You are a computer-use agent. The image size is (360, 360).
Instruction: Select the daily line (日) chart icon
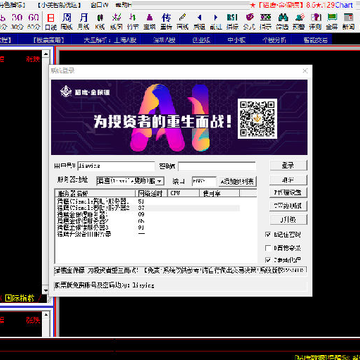(51, 21)
